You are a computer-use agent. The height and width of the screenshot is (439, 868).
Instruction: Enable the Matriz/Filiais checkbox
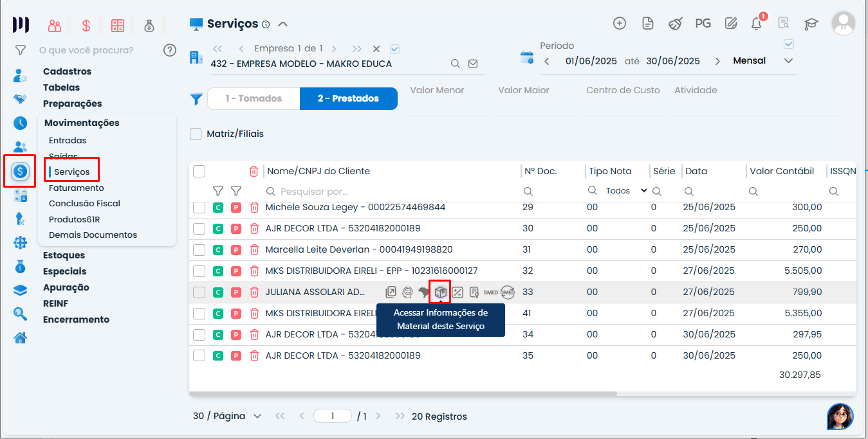196,134
